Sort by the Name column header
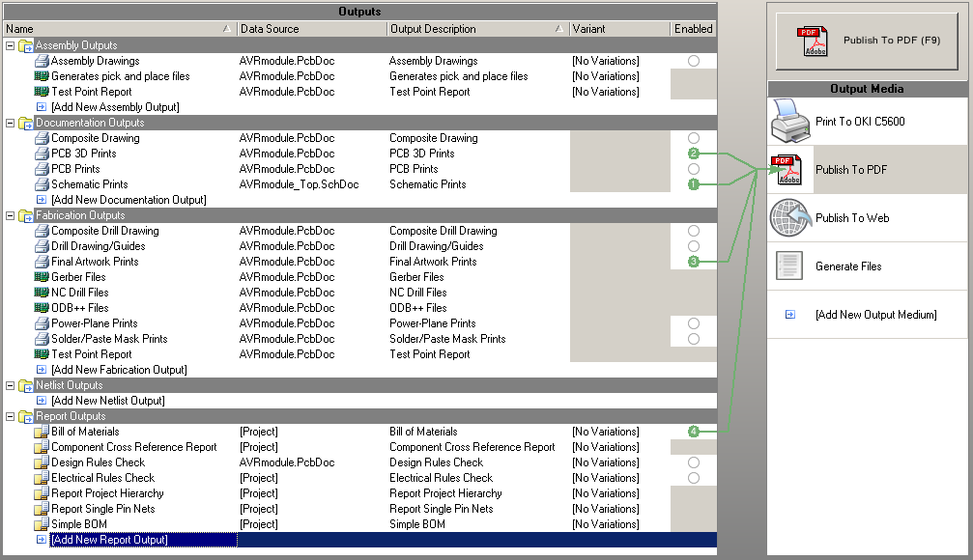973x560 pixels. [x=120, y=29]
